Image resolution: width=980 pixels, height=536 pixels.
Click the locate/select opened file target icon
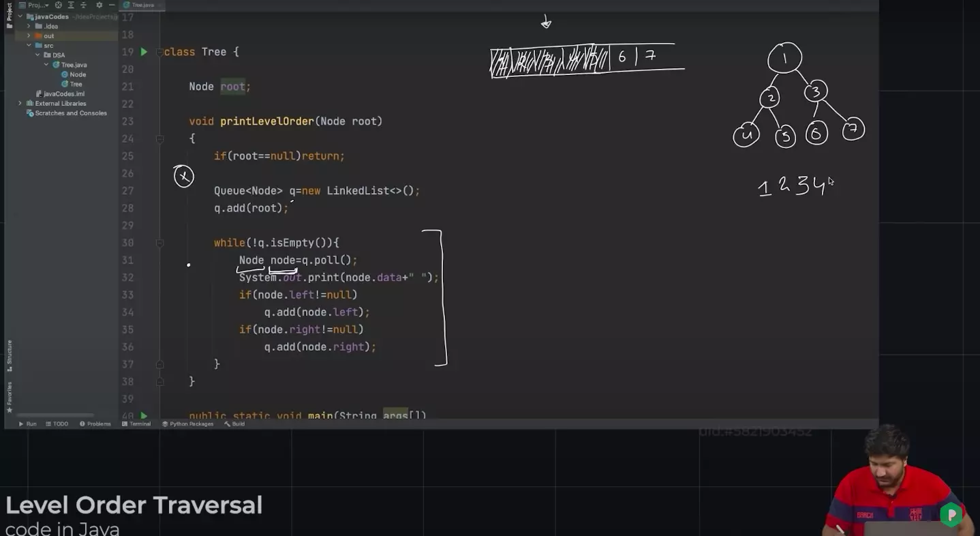(x=58, y=5)
